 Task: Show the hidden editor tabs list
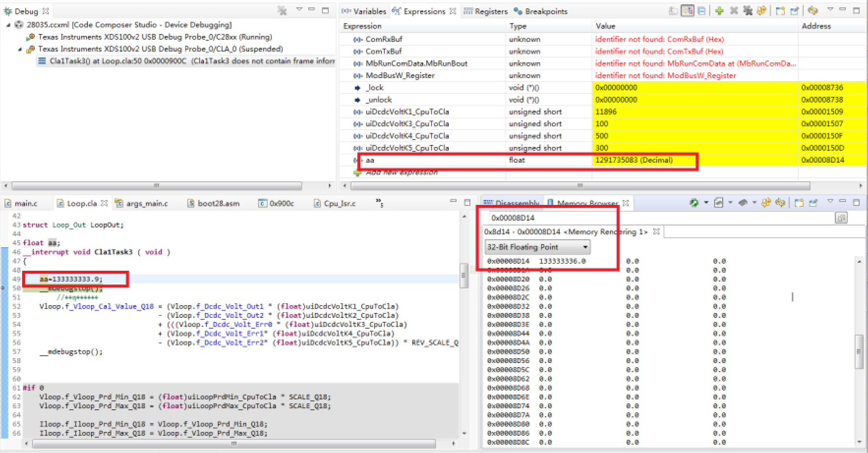tap(379, 202)
